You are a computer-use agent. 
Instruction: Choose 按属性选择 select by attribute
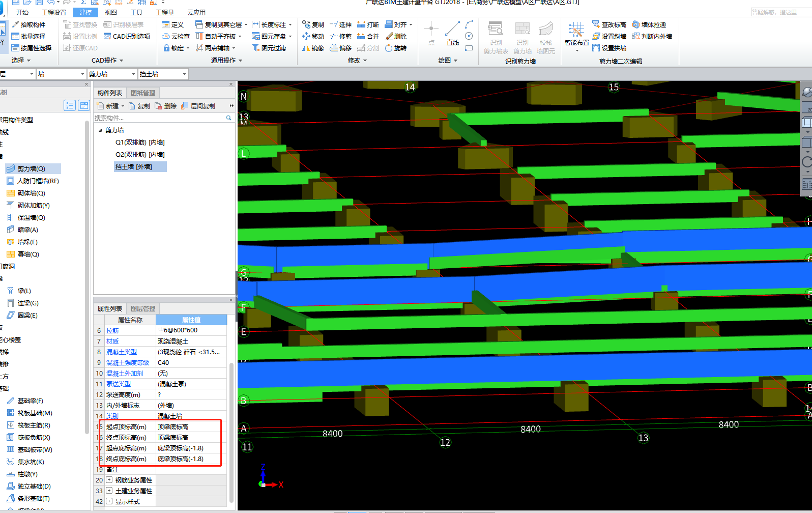[32, 48]
